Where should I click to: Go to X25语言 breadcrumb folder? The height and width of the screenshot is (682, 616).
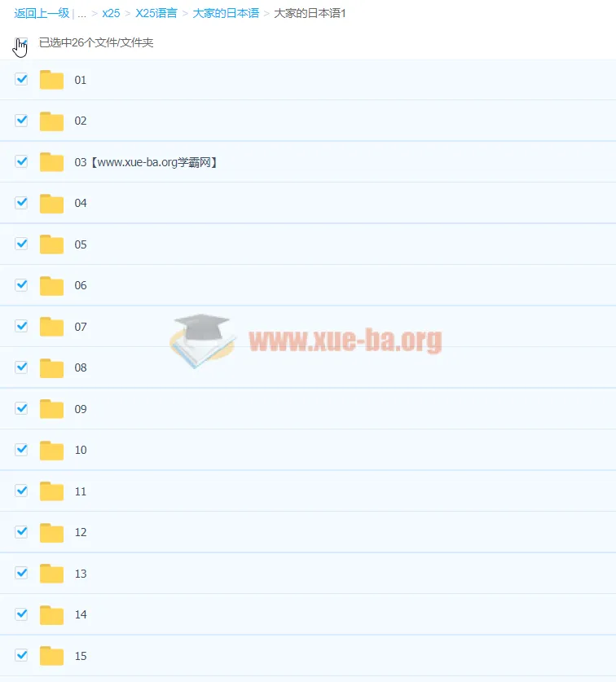click(156, 14)
